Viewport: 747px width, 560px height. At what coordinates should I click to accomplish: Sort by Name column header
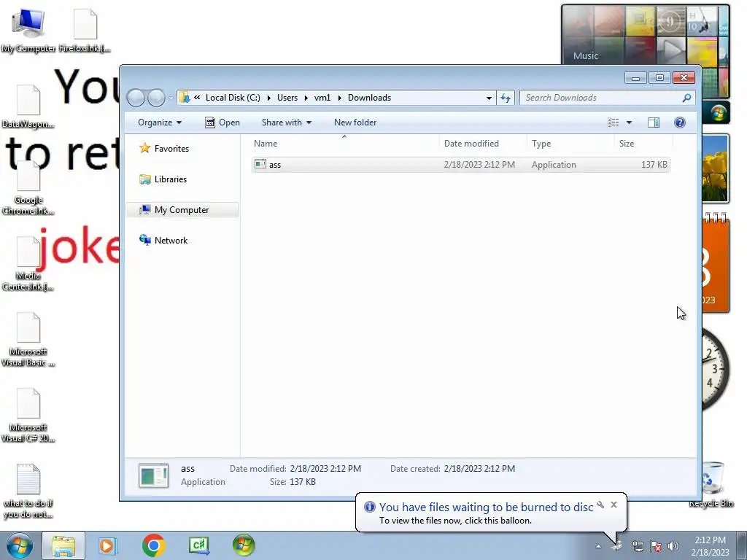344,144
